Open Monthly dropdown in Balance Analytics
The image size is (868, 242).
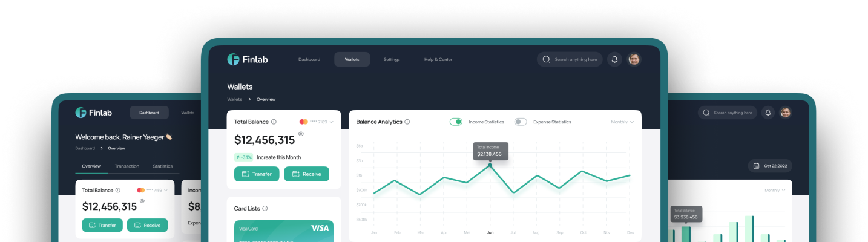coord(622,122)
